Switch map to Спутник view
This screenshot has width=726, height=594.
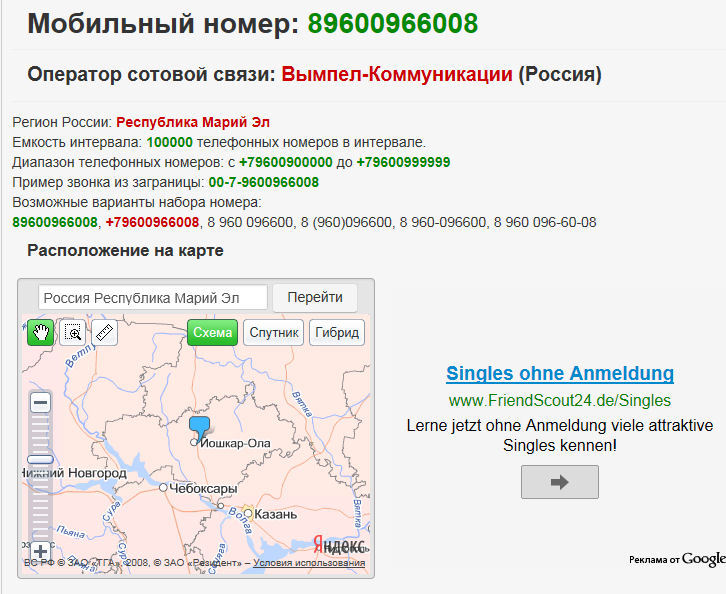pyautogui.click(x=274, y=332)
